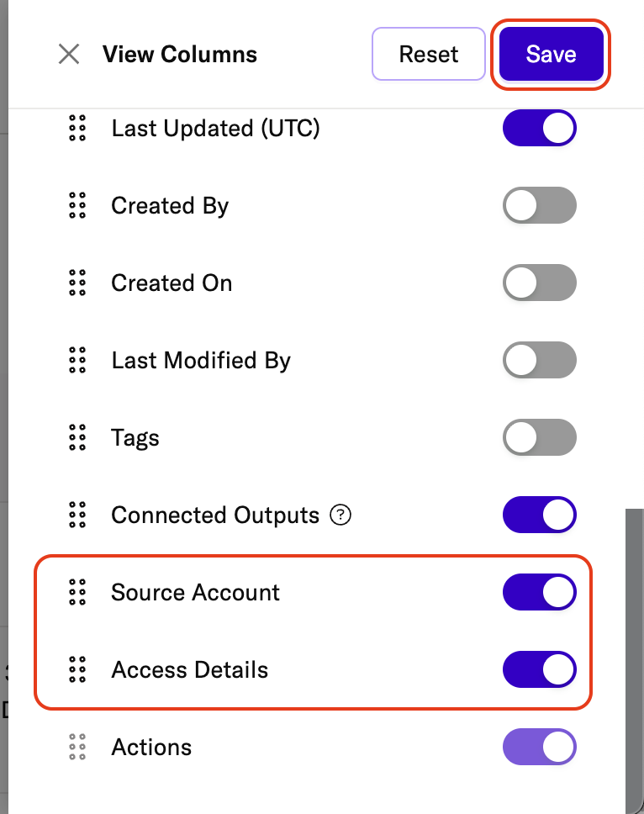Turn on Last Modified By column
Image resolution: width=644 pixels, height=814 pixels.
[540, 361]
